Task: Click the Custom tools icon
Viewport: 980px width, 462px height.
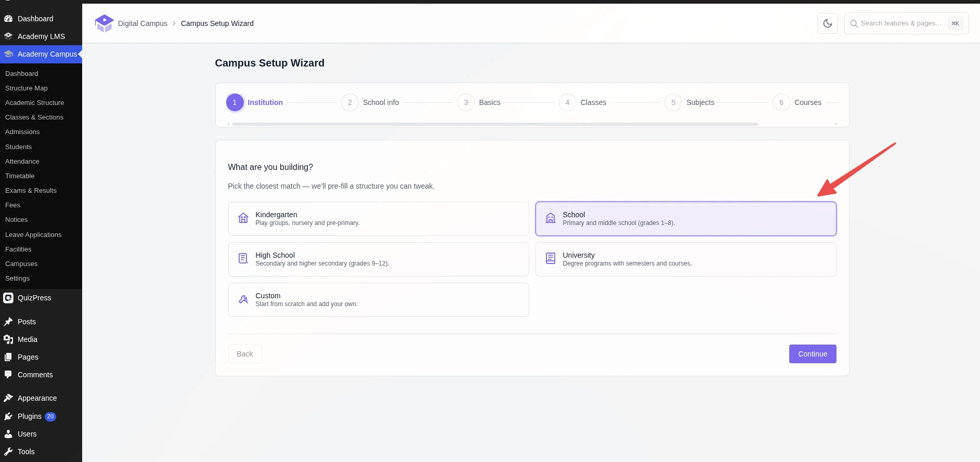Action: 243,299
